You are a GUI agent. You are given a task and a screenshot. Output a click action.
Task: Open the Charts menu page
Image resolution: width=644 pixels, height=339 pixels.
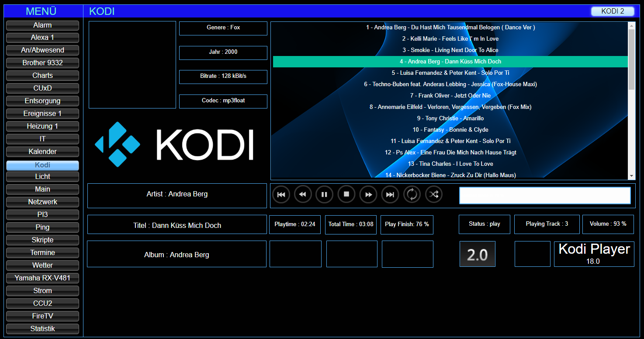point(42,76)
